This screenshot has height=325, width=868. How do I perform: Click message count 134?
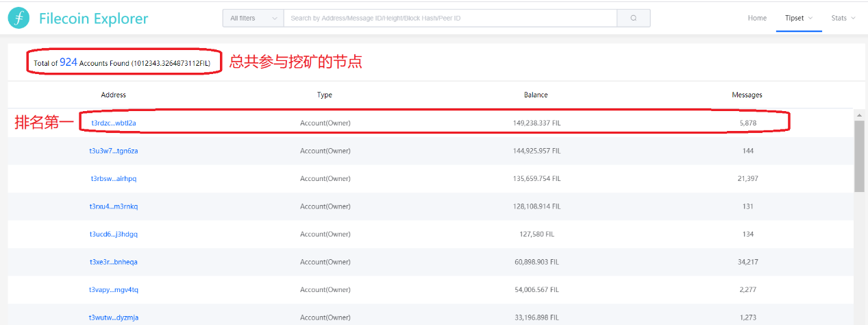click(x=747, y=234)
